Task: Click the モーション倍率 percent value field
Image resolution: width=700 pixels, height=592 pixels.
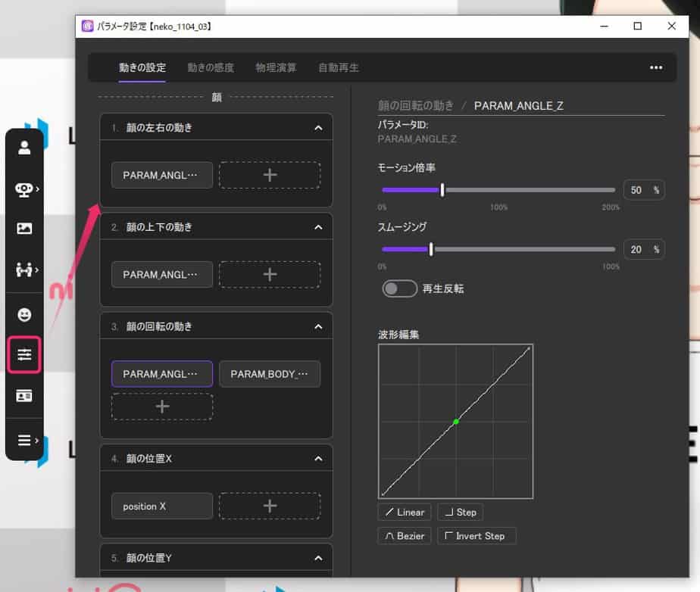Action: click(x=644, y=190)
